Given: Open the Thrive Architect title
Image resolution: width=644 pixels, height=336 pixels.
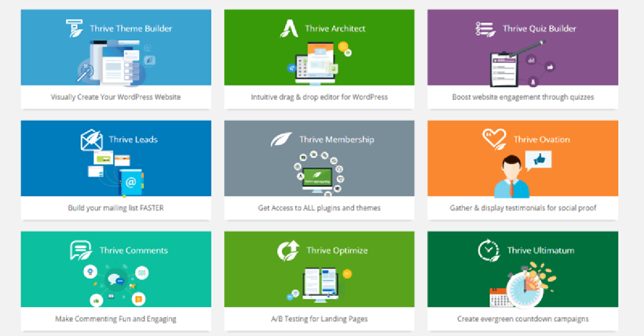Looking at the screenshot, I should coord(335,29).
